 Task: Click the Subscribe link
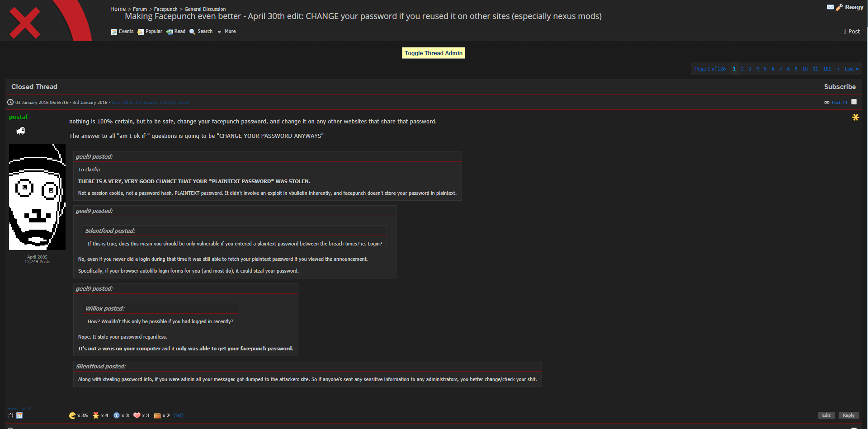coord(840,87)
